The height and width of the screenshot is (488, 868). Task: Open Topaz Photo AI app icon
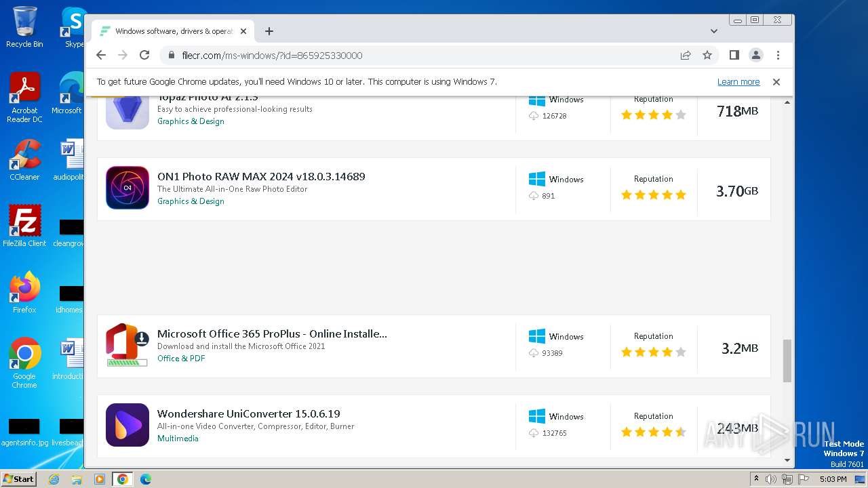point(127,113)
